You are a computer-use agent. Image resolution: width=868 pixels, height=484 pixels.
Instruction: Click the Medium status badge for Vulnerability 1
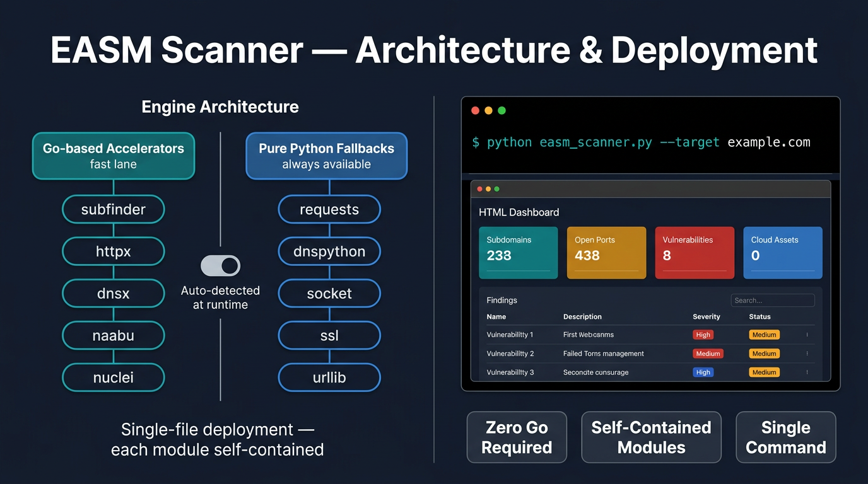point(764,335)
